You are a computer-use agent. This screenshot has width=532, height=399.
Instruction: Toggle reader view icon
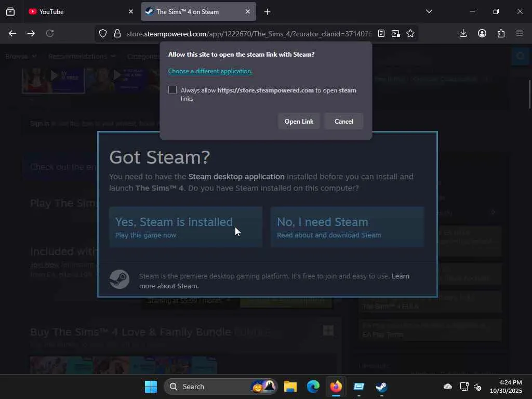(381, 33)
